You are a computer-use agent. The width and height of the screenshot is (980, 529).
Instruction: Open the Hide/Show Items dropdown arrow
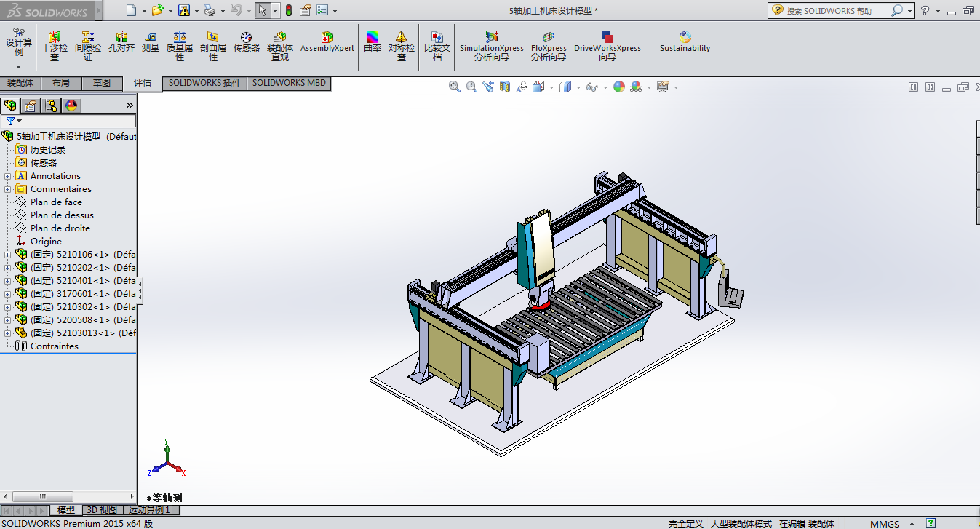tap(604, 88)
